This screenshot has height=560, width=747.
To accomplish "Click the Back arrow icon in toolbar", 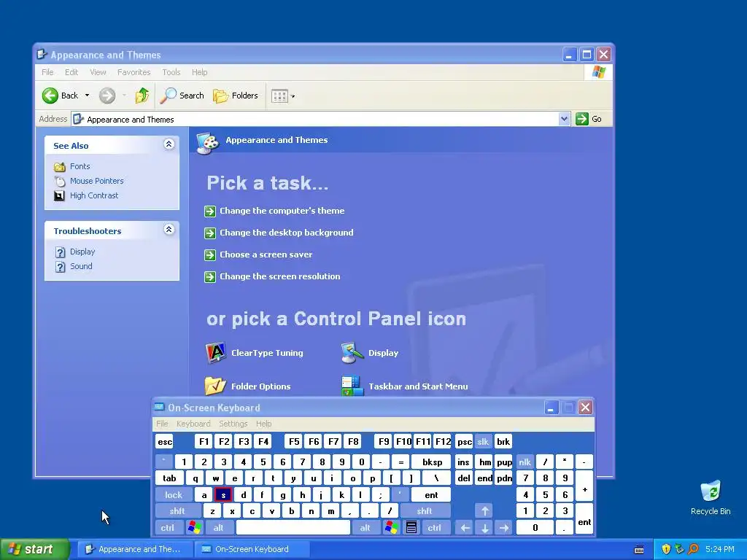I will click(50, 96).
